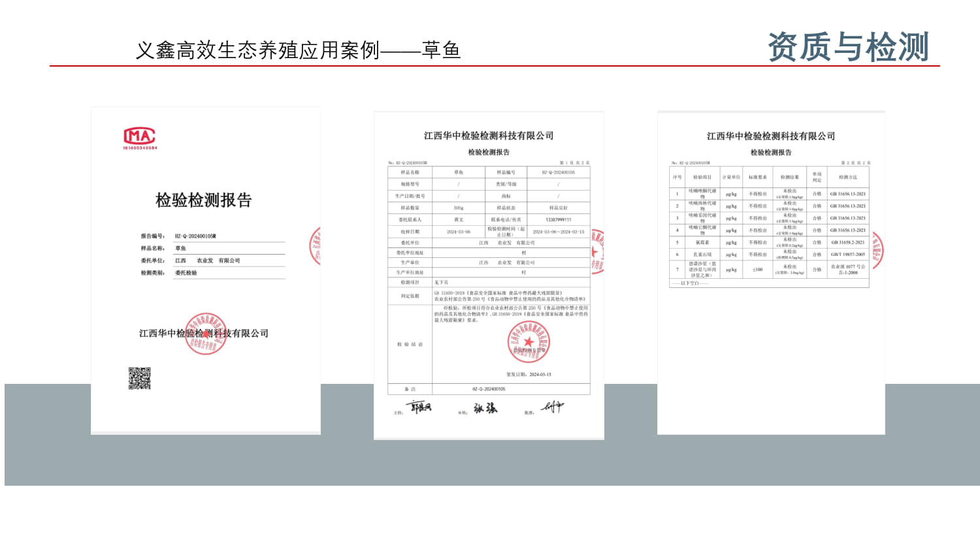Image resolution: width=980 pixels, height=551 pixels.
Task: Click the red CMA certification logo
Action: [140, 137]
